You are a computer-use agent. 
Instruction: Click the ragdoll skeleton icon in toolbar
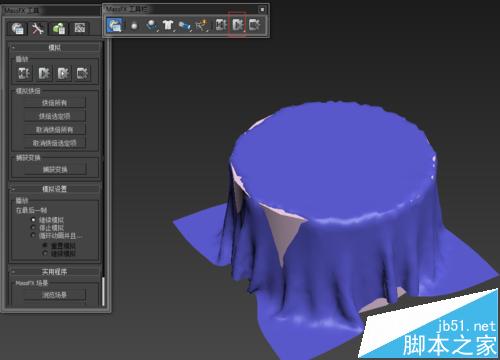pyautogui.click(x=201, y=25)
